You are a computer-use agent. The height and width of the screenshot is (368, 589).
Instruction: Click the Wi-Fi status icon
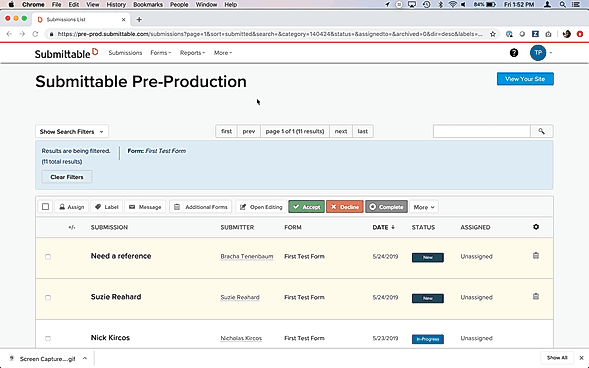[x=453, y=5]
